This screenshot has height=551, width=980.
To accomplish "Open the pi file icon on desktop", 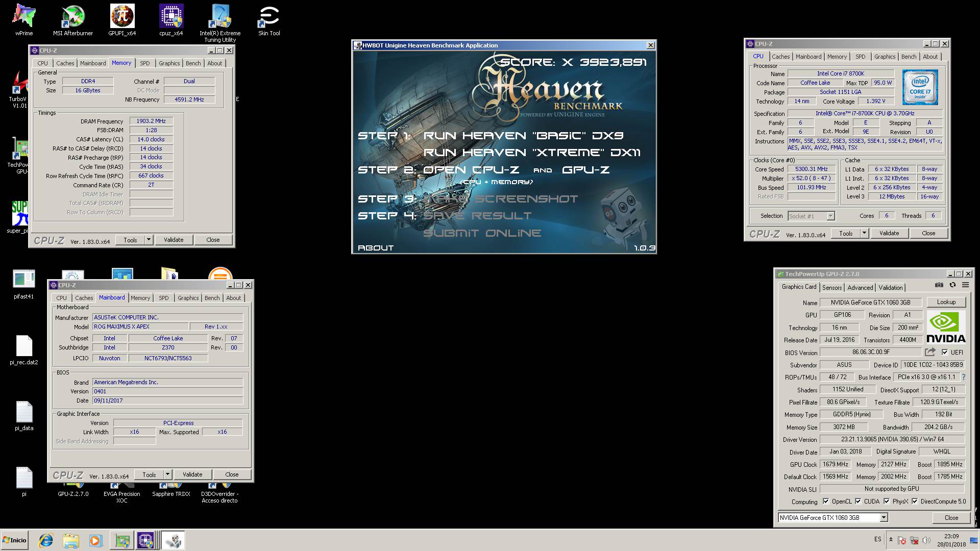I will click(x=24, y=481).
